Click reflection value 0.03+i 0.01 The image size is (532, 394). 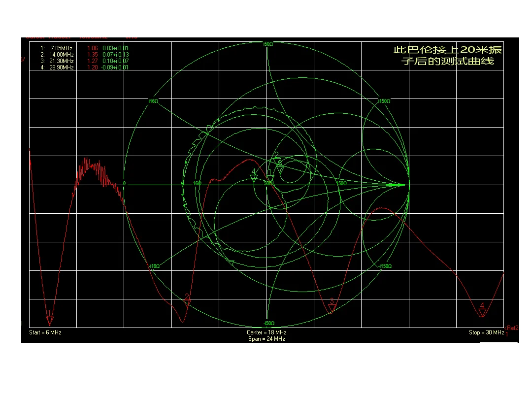click(x=115, y=48)
